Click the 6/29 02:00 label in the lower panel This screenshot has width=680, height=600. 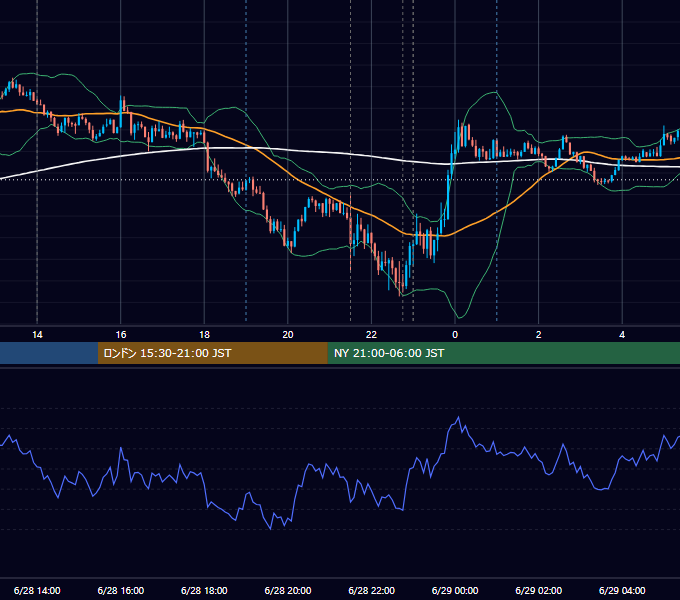pos(539,590)
